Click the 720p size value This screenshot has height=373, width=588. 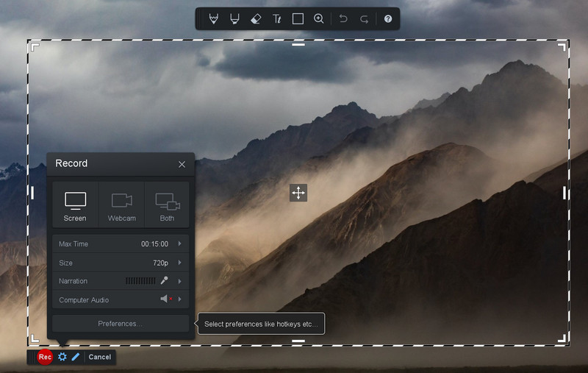point(160,263)
